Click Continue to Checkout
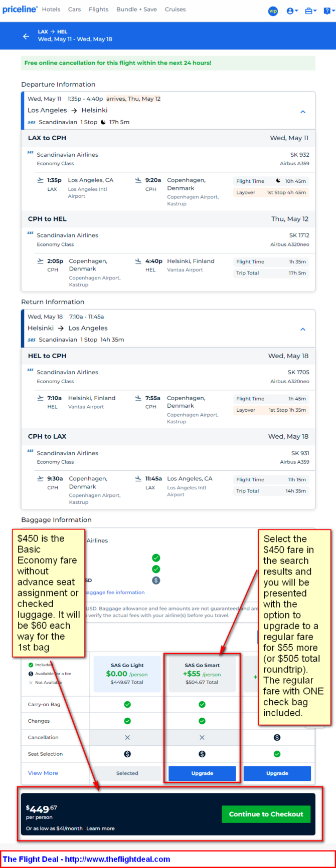336x868 pixels. [x=266, y=814]
